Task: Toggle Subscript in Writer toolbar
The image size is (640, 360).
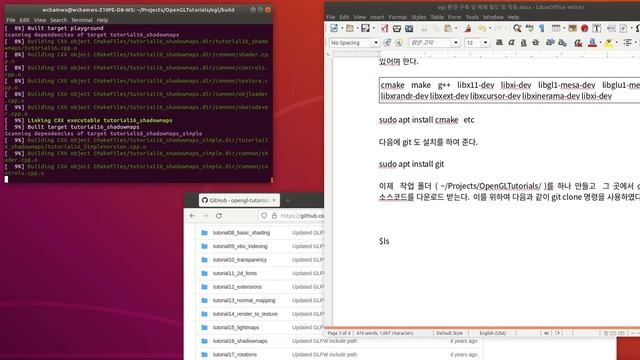Action: pos(562,42)
